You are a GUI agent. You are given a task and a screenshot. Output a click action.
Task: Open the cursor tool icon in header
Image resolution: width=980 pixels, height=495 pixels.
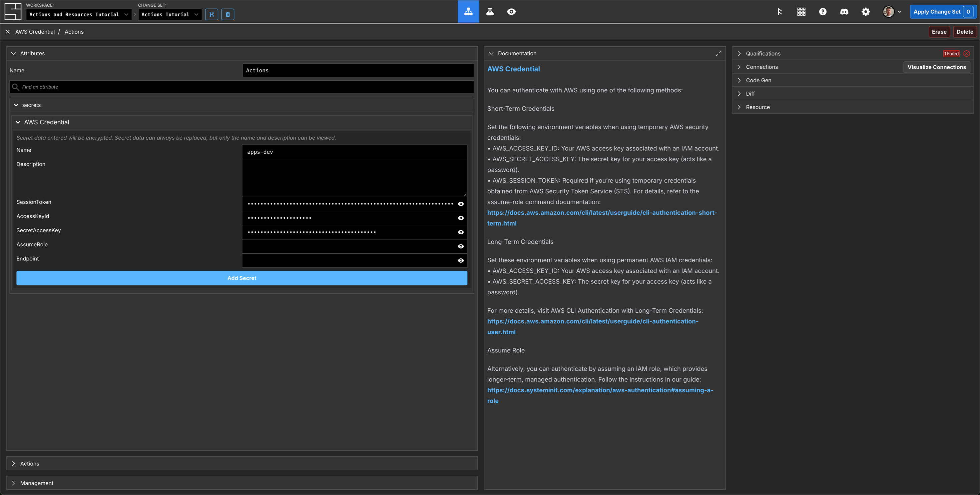780,12
